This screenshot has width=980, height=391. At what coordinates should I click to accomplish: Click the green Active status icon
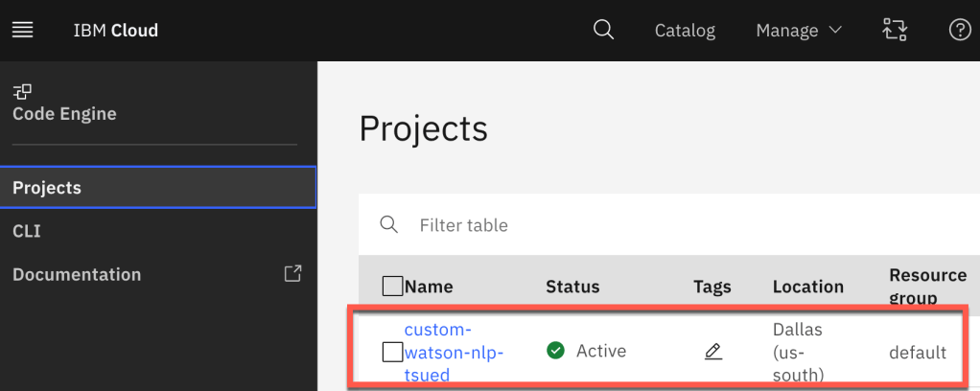point(555,351)
